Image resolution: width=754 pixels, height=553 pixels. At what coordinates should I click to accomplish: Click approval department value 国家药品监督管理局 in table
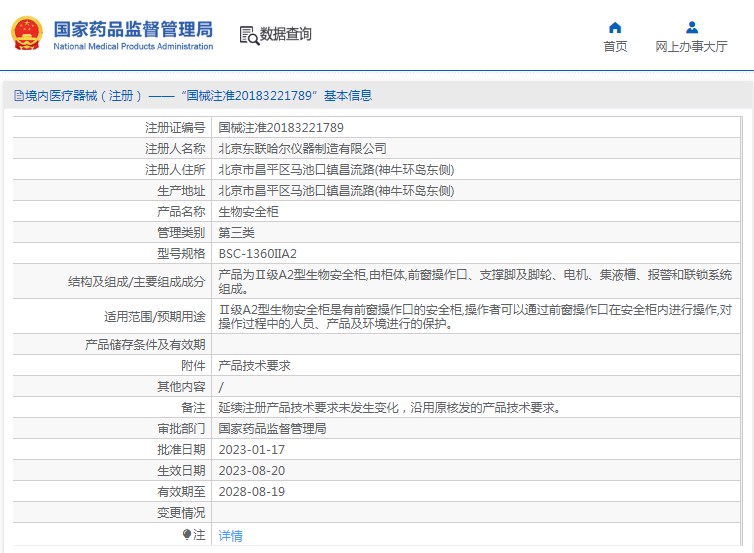[x=272, y=428]
